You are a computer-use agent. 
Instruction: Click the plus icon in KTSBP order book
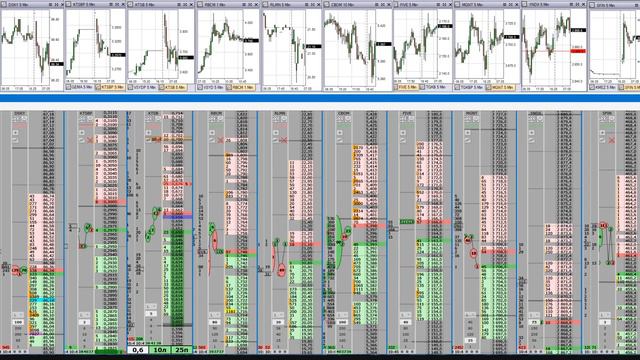pyautogui.click(x=82, y=133)
